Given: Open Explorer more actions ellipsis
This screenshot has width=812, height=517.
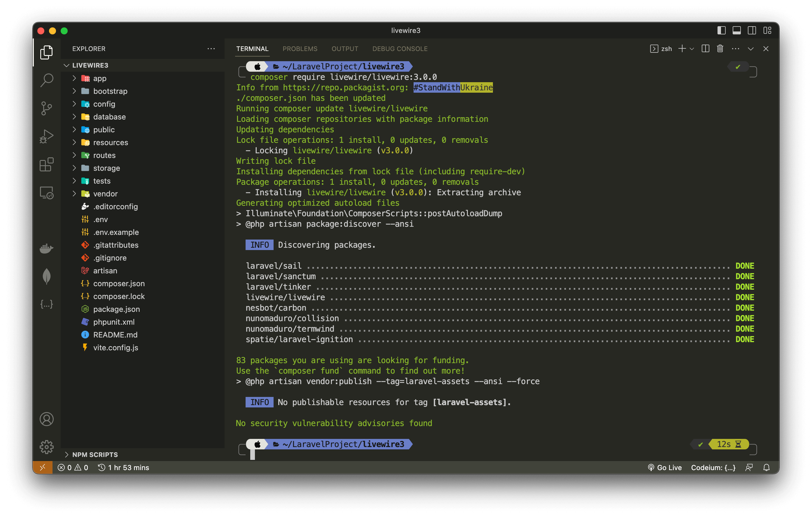Looking at the screenshot, I should click(211, 49).
